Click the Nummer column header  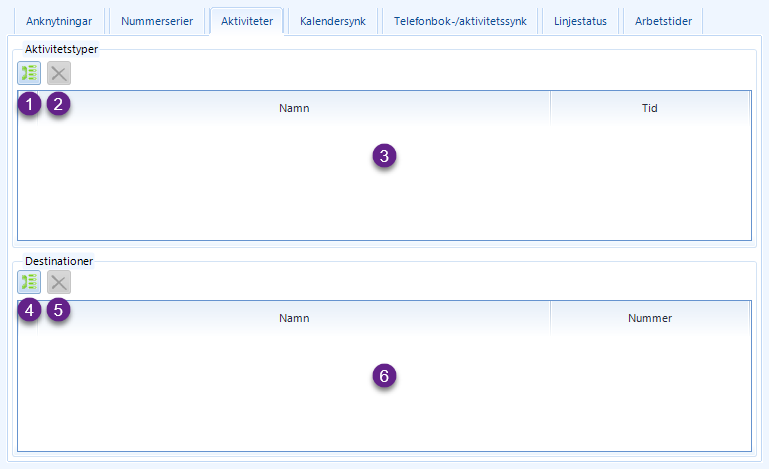650,318
